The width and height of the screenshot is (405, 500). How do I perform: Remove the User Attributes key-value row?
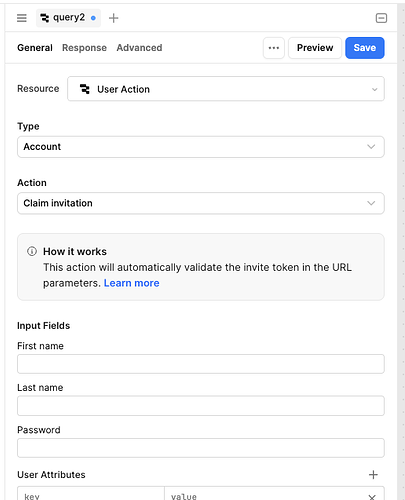click(372, 497)
